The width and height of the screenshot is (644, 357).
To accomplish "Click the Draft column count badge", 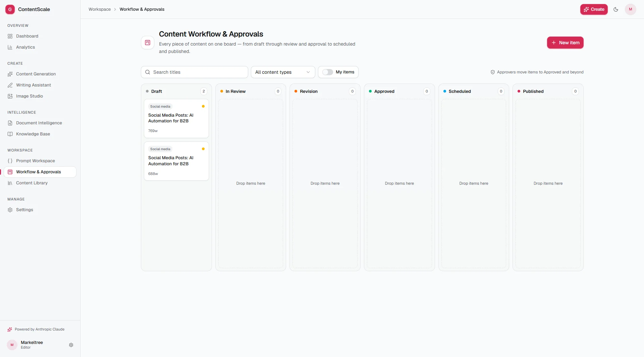I will click(x=204, y=91).
